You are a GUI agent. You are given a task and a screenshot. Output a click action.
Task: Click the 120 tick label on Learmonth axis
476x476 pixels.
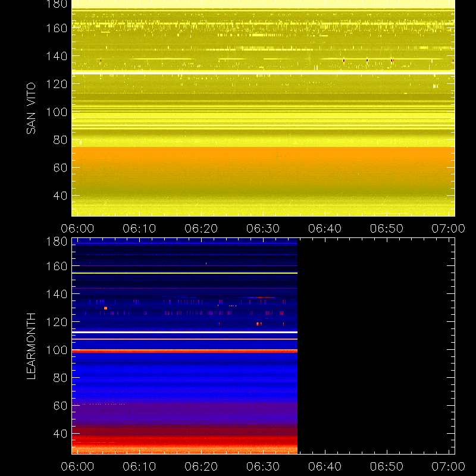point(57,322)
